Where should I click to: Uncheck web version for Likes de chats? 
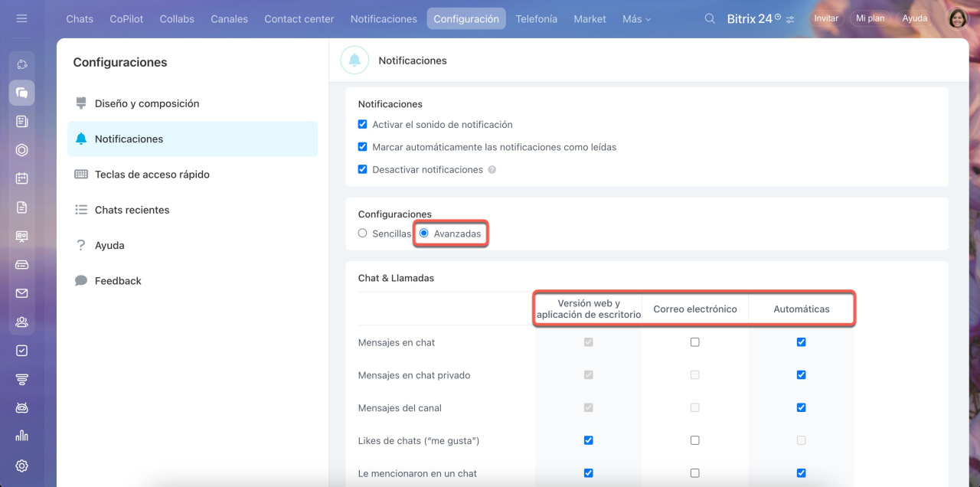click(589, 440)
